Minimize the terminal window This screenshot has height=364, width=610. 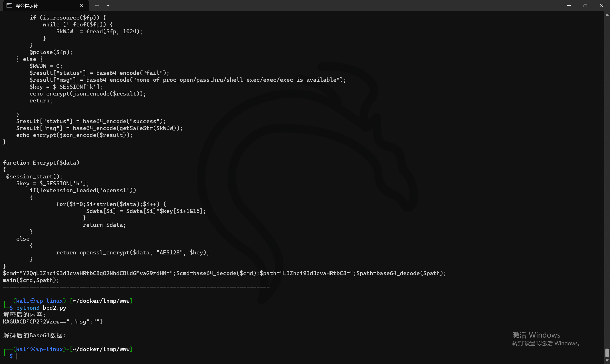pos(569,5)
